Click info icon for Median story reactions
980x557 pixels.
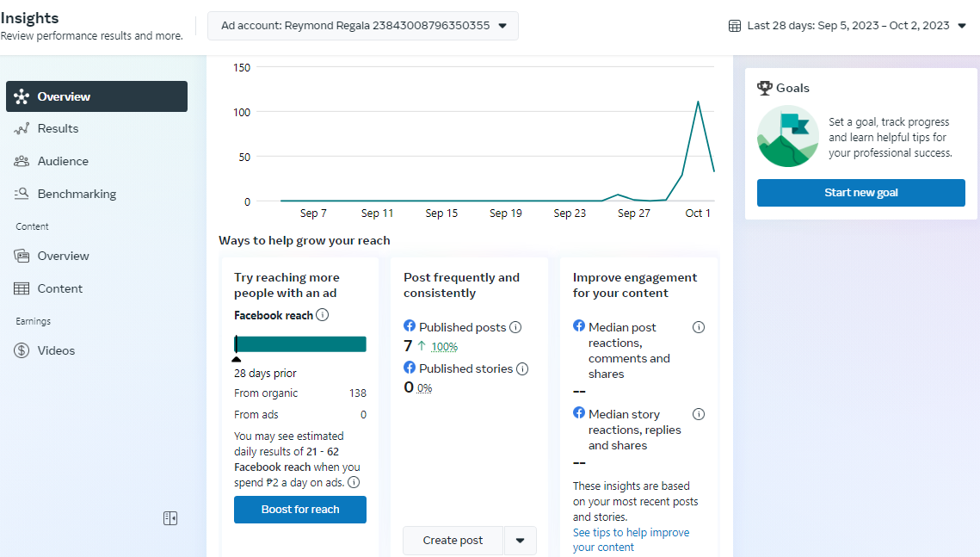(699, 414)
